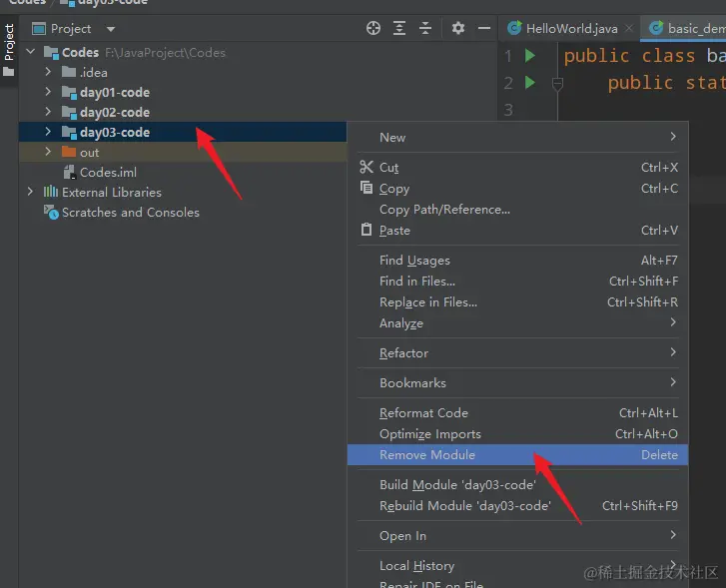This screenshot has height=588, width=726.
Task: Open the Open In submenu
Action: coord(517,536)
